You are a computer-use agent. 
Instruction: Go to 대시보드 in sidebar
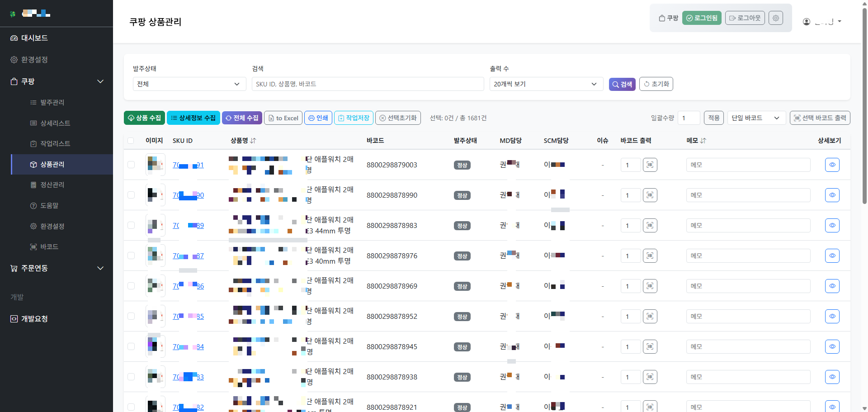[x=57, y=38]
